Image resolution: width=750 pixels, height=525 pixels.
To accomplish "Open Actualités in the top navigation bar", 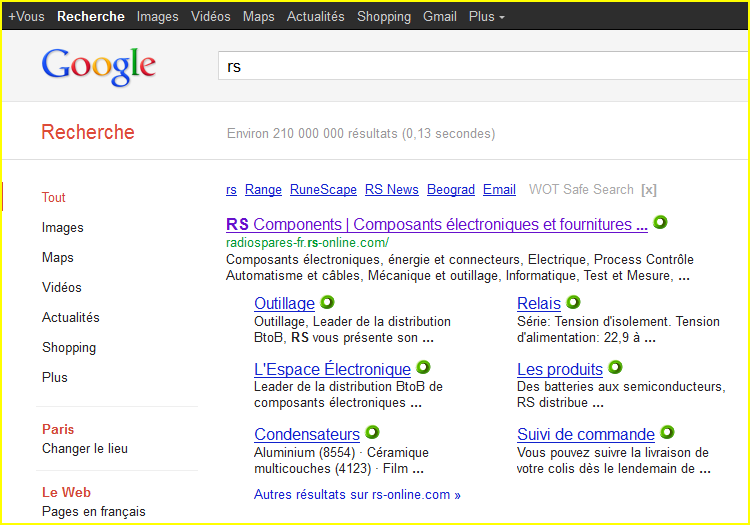I will pos(316,17).
